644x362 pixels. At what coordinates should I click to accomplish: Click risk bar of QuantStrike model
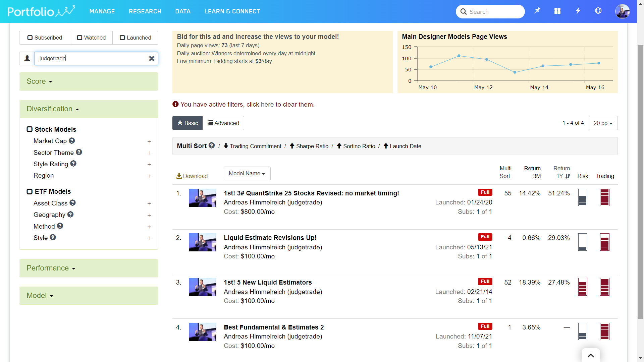[x=583, y=197]
